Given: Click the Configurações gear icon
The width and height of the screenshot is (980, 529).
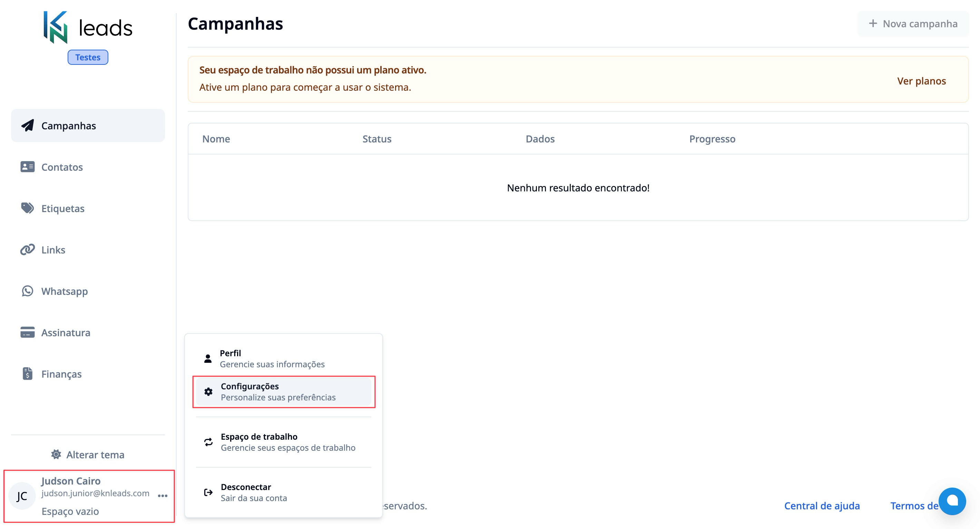Looking at the screenshot, I should pos(208,391).
